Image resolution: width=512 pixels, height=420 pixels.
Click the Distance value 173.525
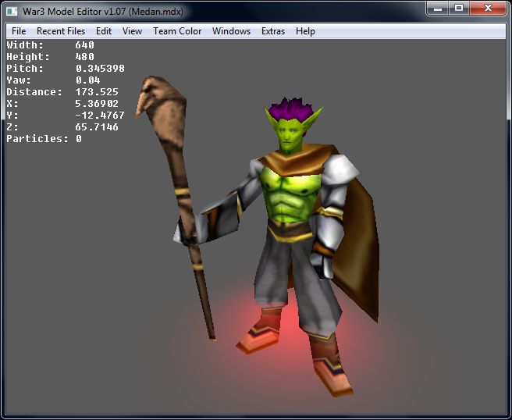tap(97, 92)
